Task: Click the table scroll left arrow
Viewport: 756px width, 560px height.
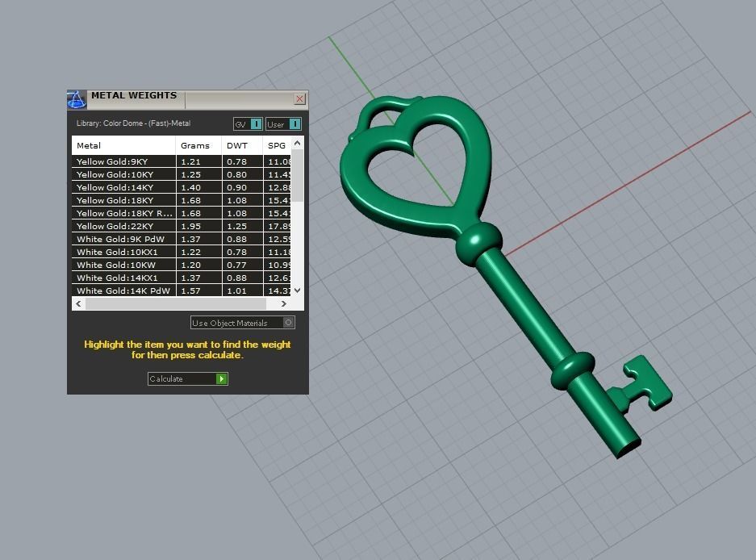Action: tap(78, 303)
